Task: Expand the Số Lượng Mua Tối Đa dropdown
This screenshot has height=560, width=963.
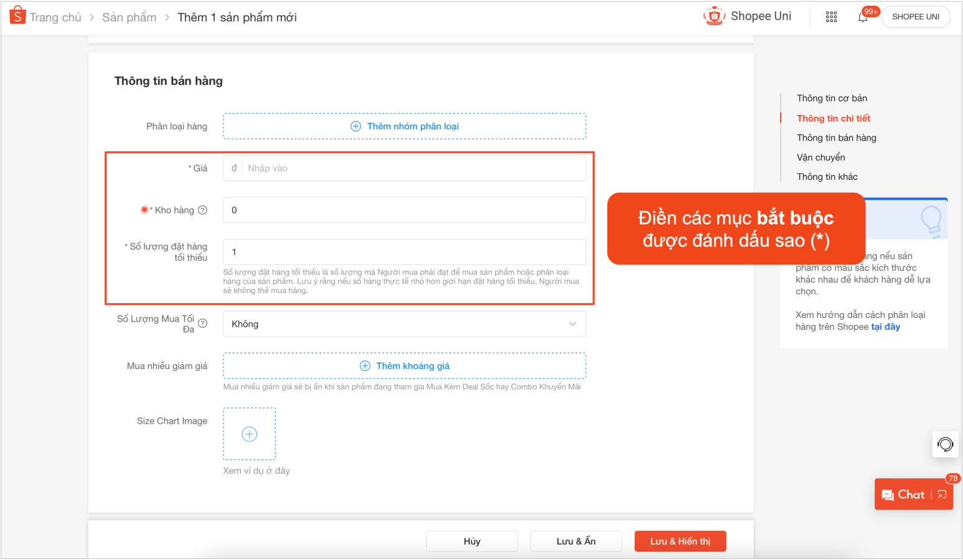Action: 404,324
